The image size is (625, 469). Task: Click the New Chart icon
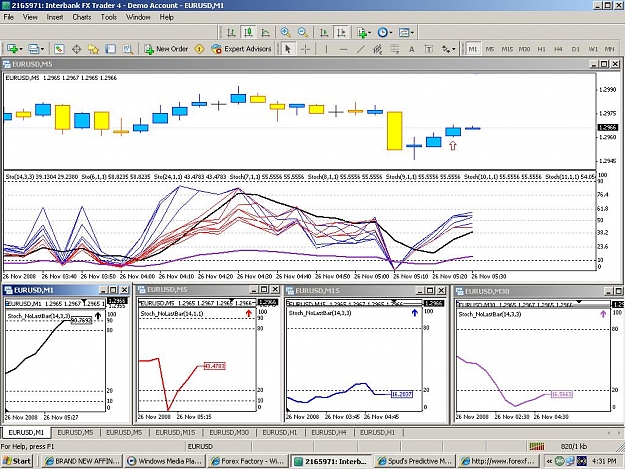(12, 49)
